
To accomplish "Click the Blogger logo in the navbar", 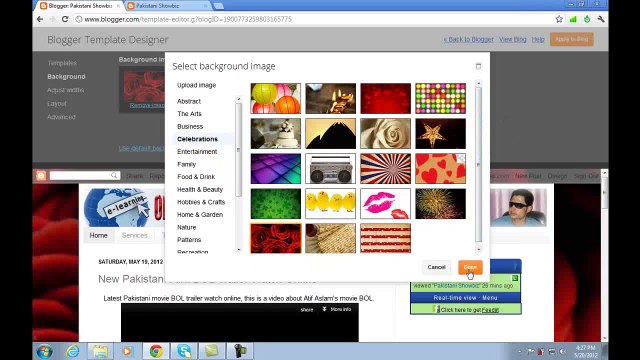I will [41, 176].
